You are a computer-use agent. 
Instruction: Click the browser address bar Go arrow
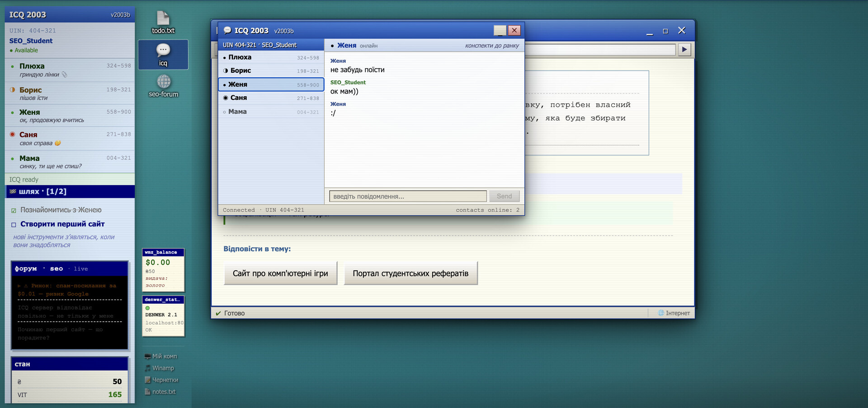684,49
